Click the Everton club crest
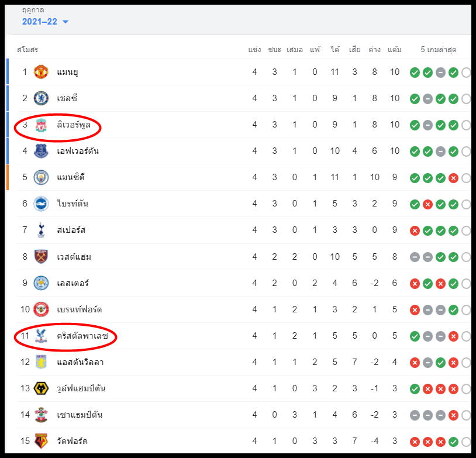The width and height of the screenshot is (476, 458). 41,151
